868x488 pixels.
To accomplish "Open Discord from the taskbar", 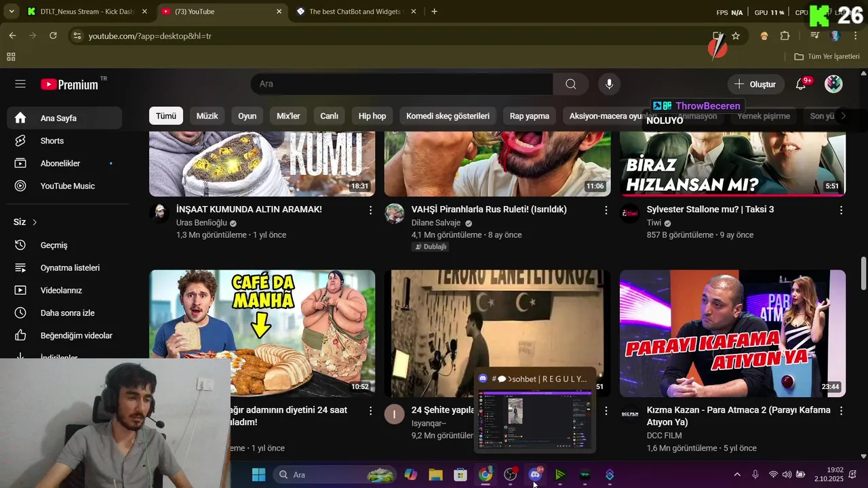I will [x=535, y=474].
